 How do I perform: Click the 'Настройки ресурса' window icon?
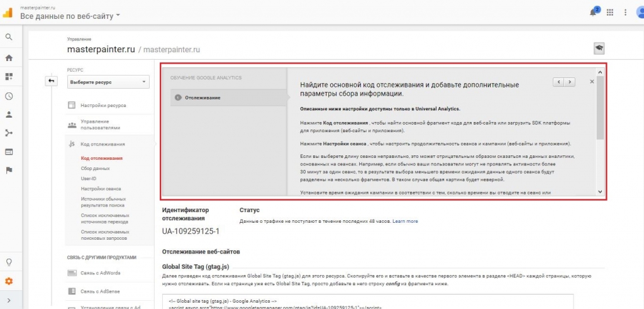(x=72, y=106)
